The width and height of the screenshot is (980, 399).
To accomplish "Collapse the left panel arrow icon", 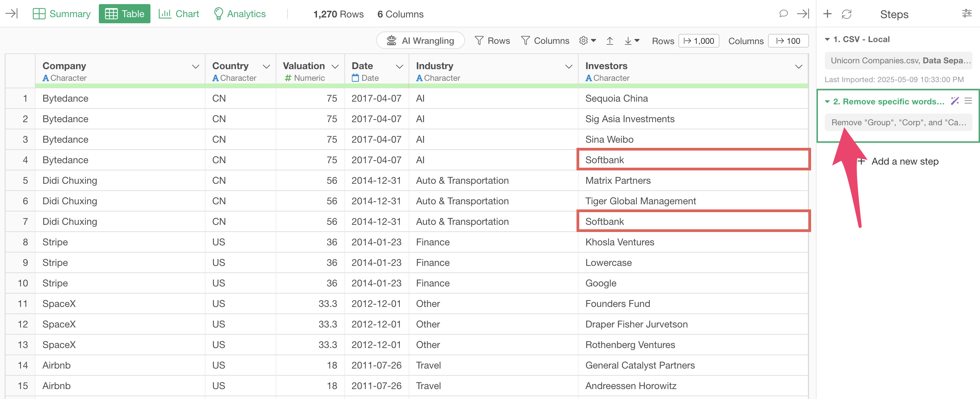I will 12,14.
